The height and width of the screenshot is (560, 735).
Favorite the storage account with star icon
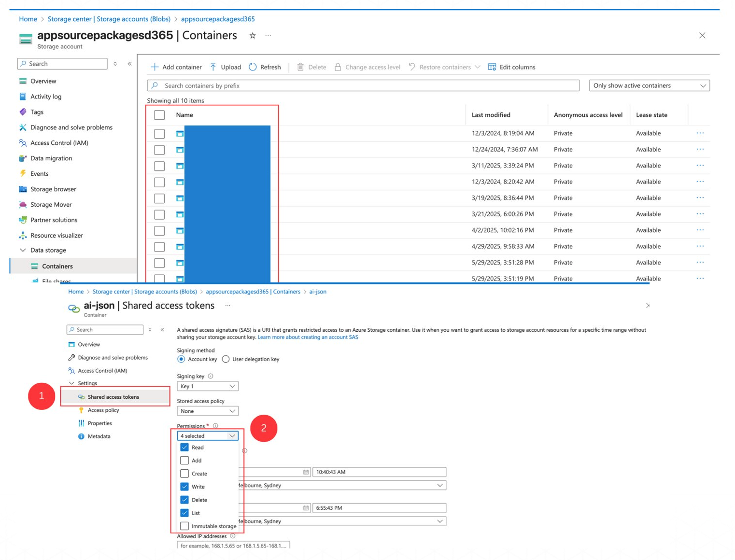253,36
